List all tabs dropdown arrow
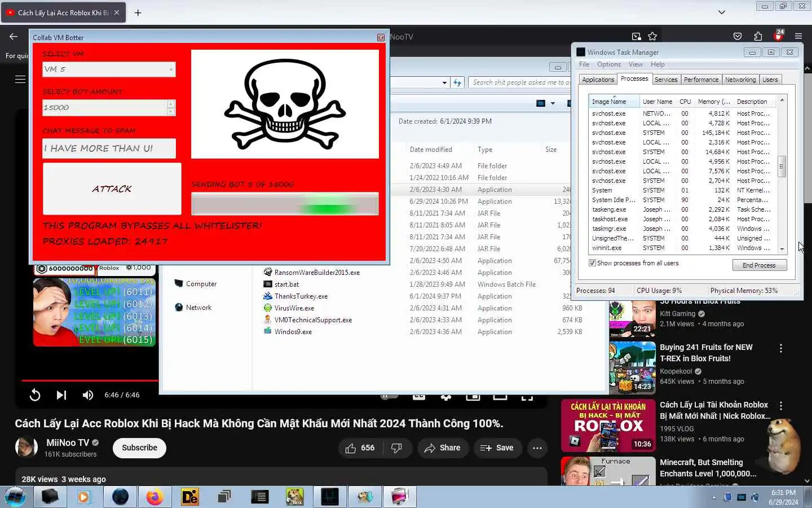 point(721,12)
